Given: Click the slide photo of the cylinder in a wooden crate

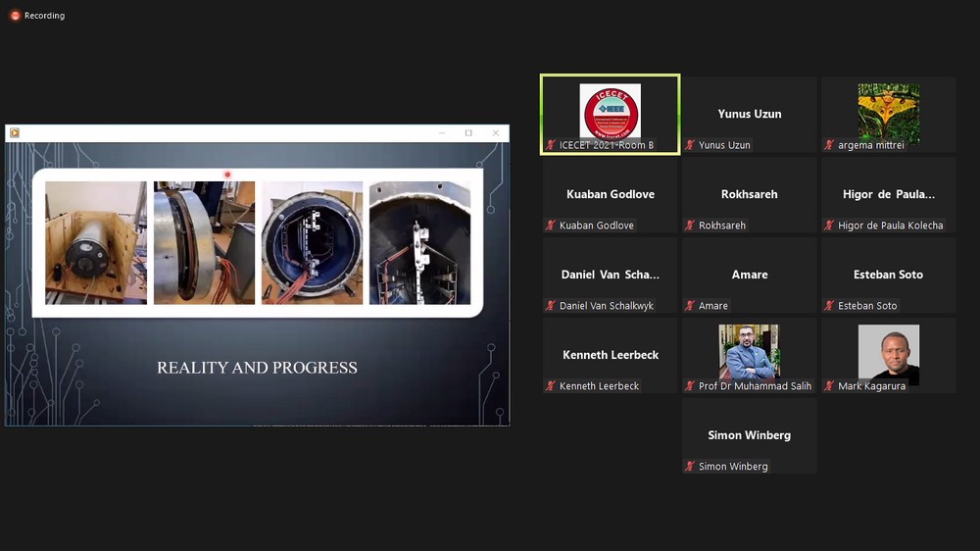Looking at the screenshot, I should tap(96, 242).
